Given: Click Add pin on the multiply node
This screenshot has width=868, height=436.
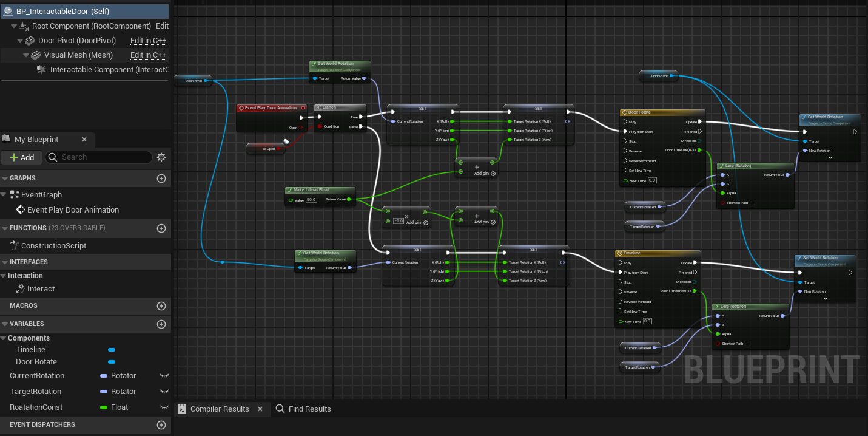Looking at the screenshot, I should [417, 223].
